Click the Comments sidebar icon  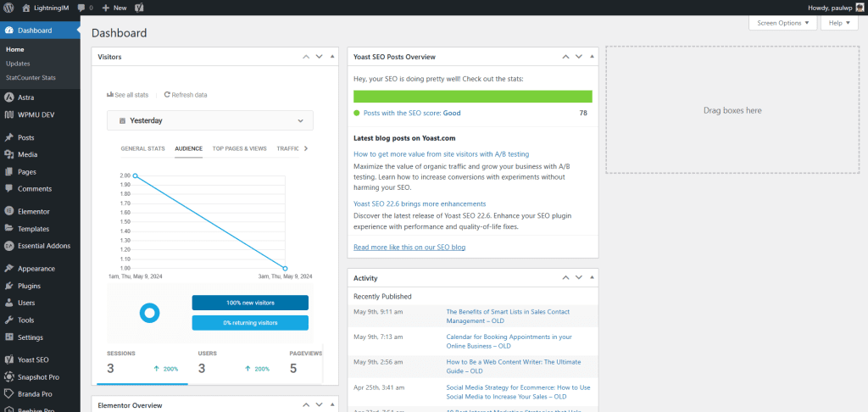pos(8,189)
